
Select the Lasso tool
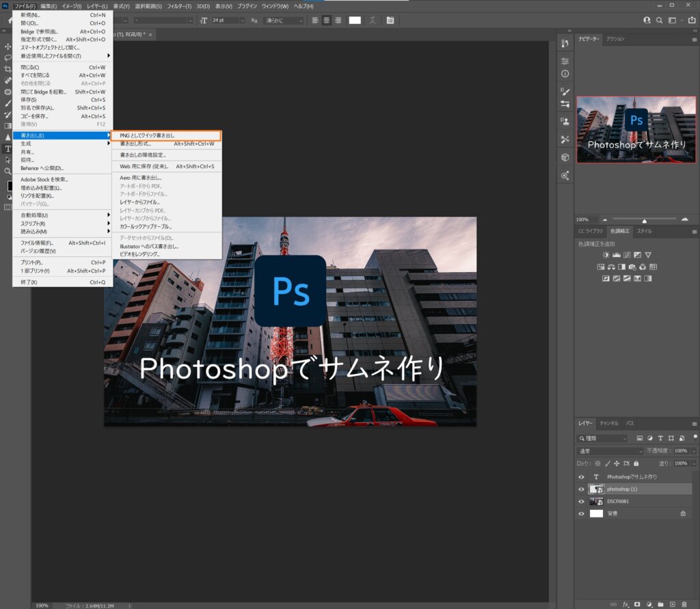click(x=8, y=57)
